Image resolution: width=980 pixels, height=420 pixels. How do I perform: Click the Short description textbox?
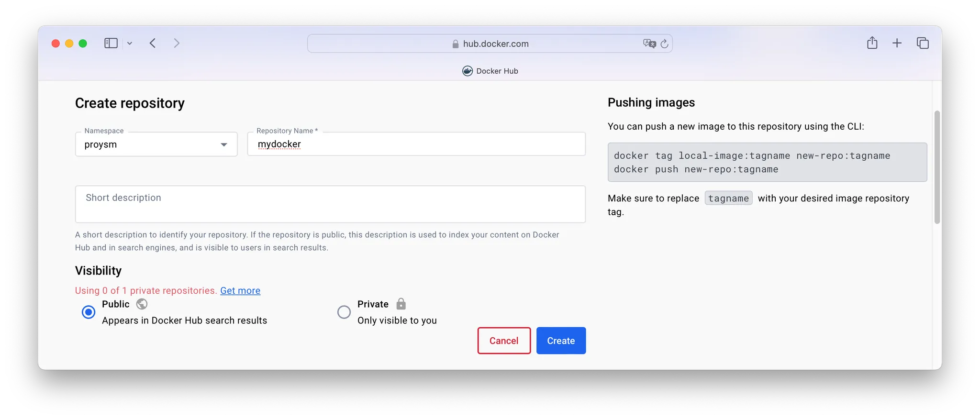click(x=330, y=204)
